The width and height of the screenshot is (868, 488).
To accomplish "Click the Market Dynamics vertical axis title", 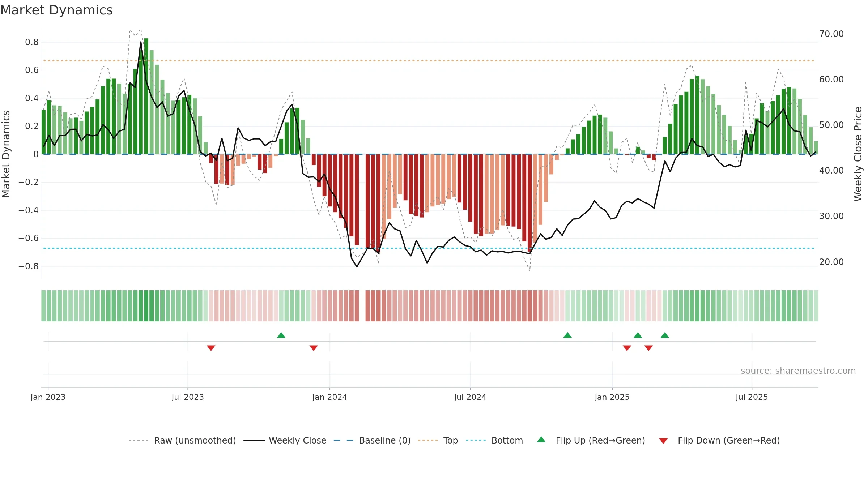I will point(6,154).
